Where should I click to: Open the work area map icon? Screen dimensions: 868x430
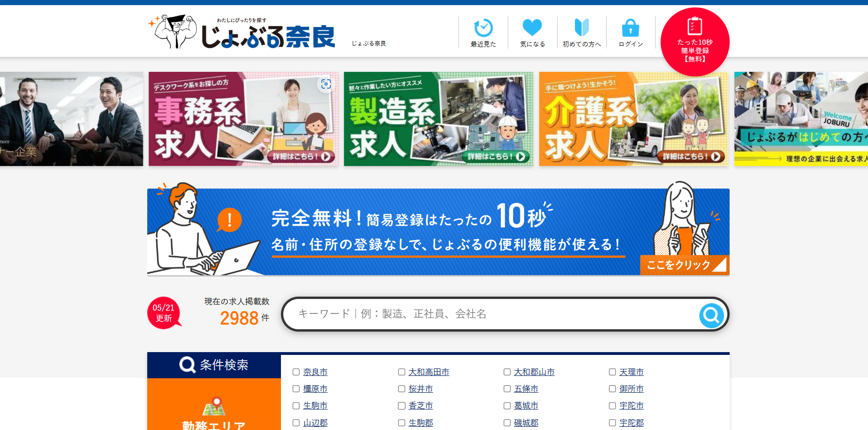click(x=214, y=407)
